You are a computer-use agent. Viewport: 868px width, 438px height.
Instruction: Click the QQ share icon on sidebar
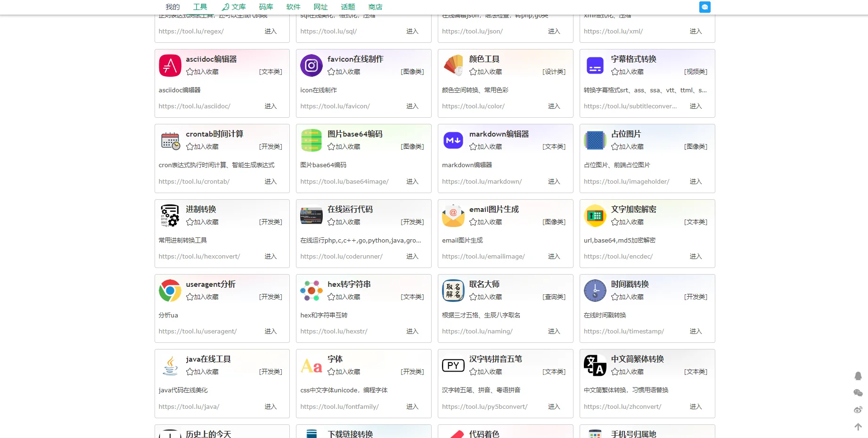pos(858,376)
